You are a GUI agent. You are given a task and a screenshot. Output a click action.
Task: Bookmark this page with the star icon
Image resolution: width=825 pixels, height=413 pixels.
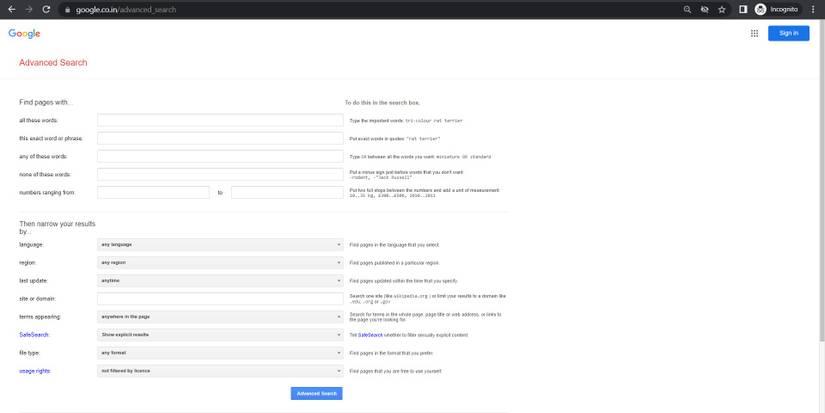click(x=722, y=9)
